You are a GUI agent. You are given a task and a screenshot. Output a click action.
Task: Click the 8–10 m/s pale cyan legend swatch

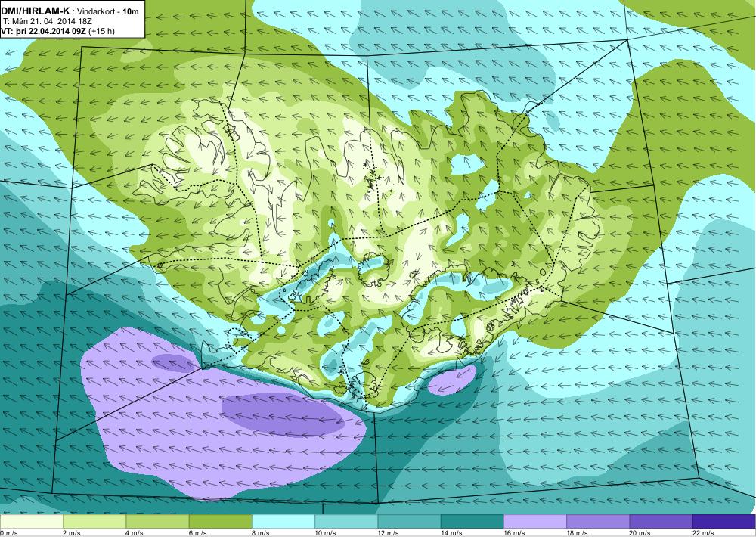click(x=283, y=522)
